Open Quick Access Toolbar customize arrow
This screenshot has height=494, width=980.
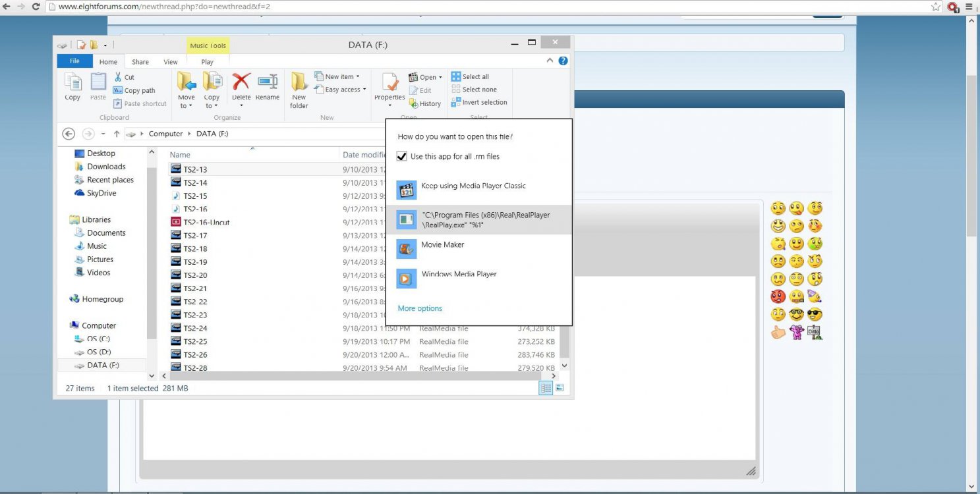[105, 45]
